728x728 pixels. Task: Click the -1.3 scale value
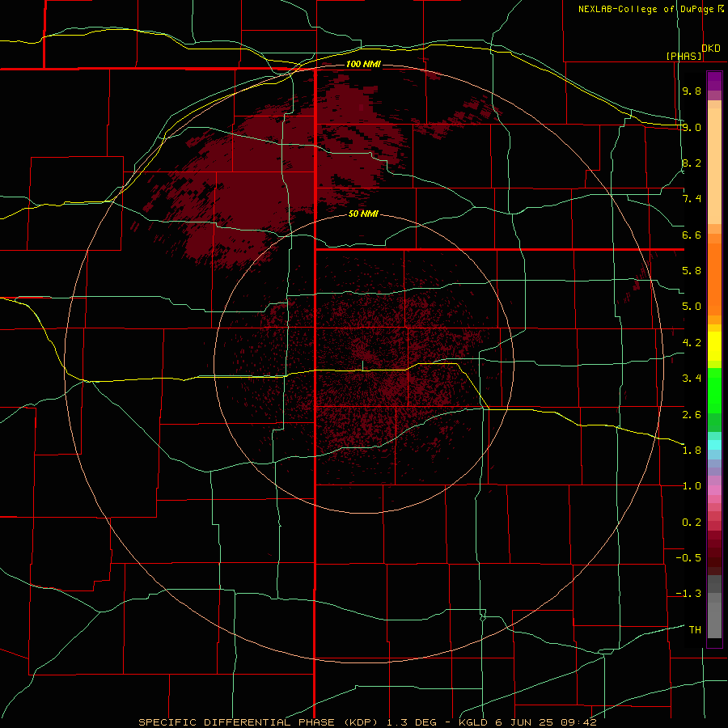(688, 594)
